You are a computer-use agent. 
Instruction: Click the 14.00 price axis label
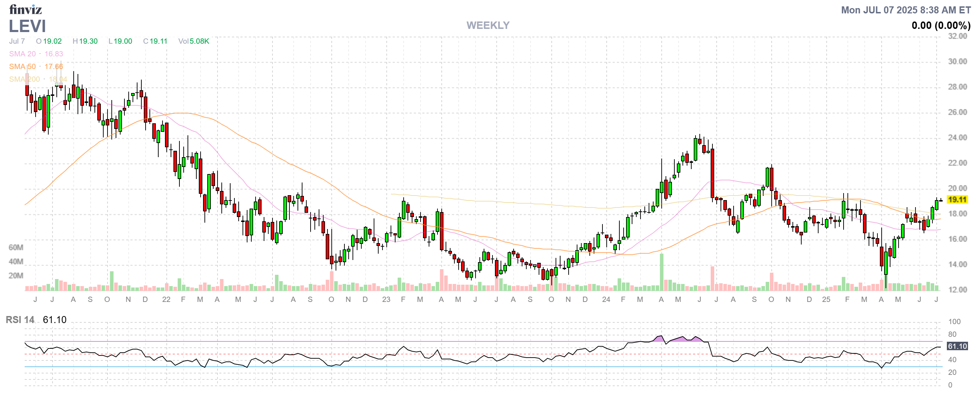(x=957, y=265)
